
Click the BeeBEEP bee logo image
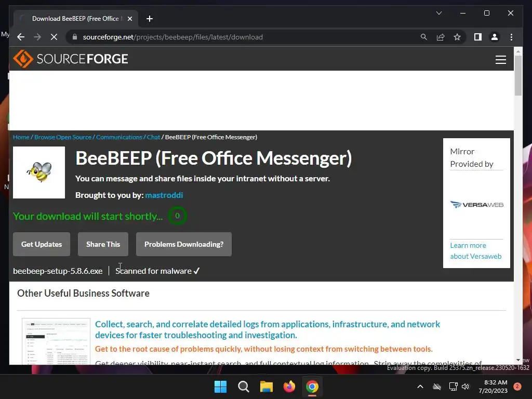point(39,172)
